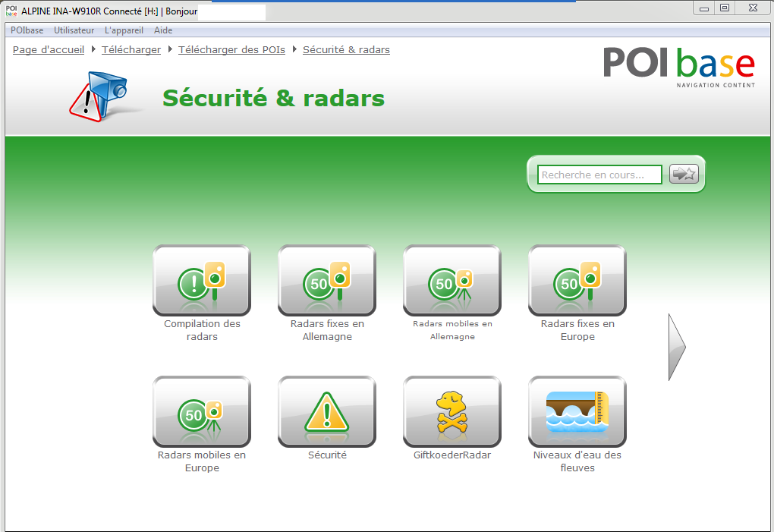Go to Page d'accueil breadcrumb link
Image resolution: width=774 pixels, height=532 pixels.
[x=49, y=50]
